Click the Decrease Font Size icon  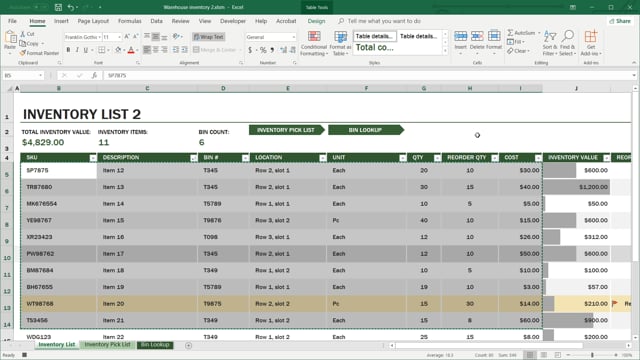135,37
